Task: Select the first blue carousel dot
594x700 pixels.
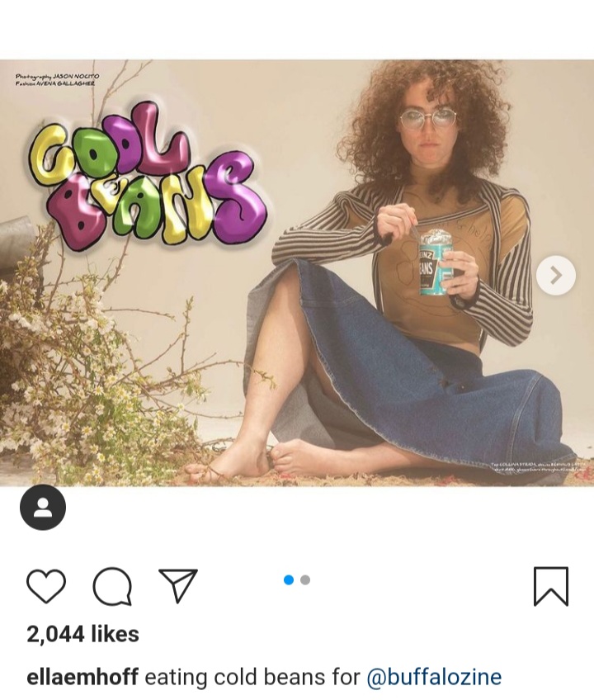Action: (x=289, y=580)
